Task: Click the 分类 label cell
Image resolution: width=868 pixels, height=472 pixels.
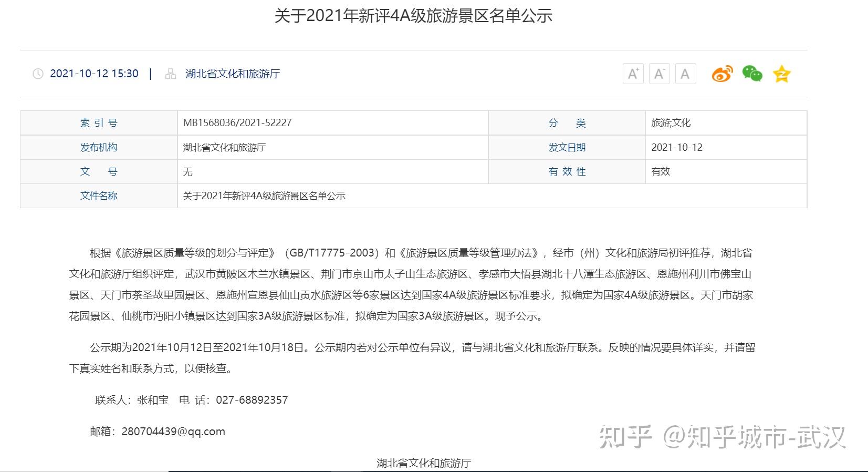Action: pos(567,123)
